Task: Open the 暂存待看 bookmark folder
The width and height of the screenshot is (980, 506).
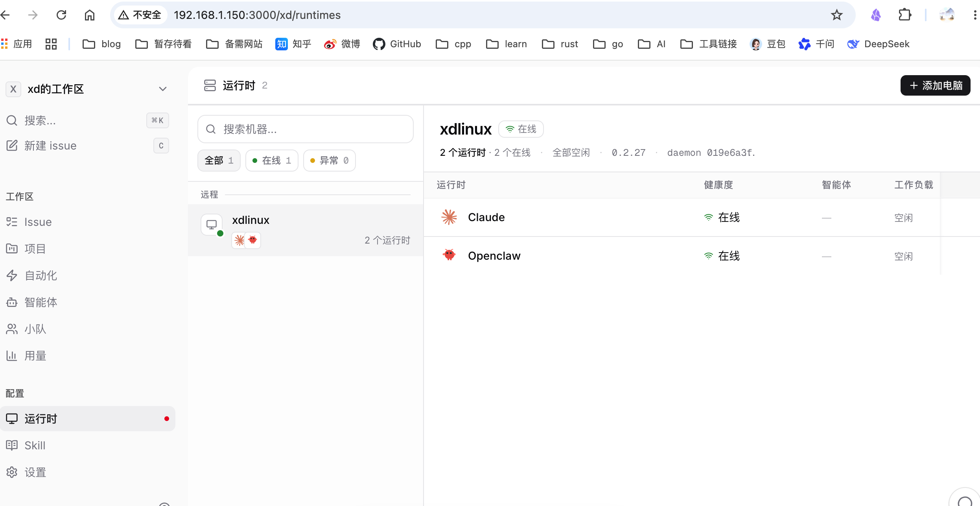Action: coord(163,44)
